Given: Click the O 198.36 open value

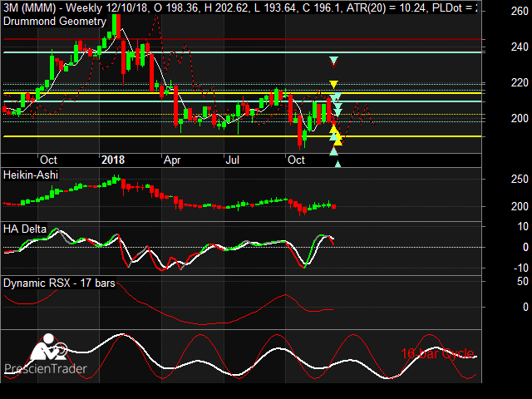Looking at the screenshot, I should coord(176,7).
